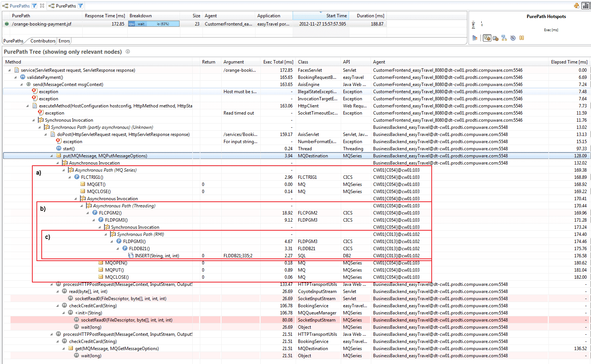Collapse the executeMethod(HostConfiguration) node
The image size is (591, 364).
pos(27,106)
